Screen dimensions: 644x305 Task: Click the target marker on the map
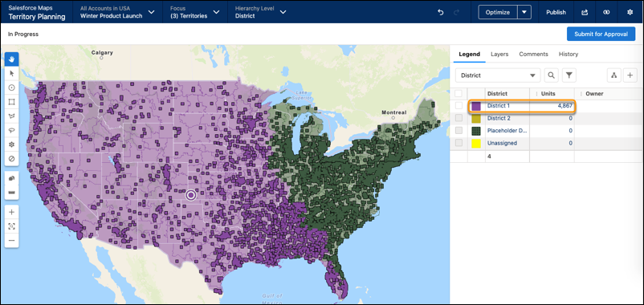coord(190,195)
